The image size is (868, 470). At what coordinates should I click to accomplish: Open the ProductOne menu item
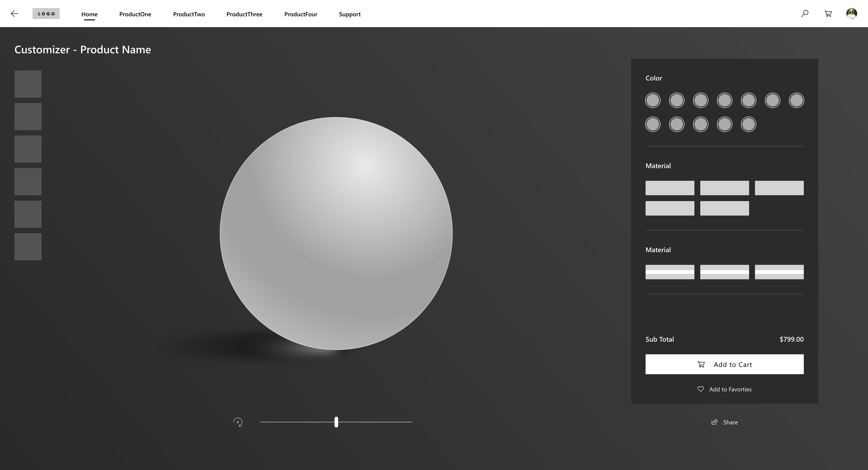pos(135,14)
